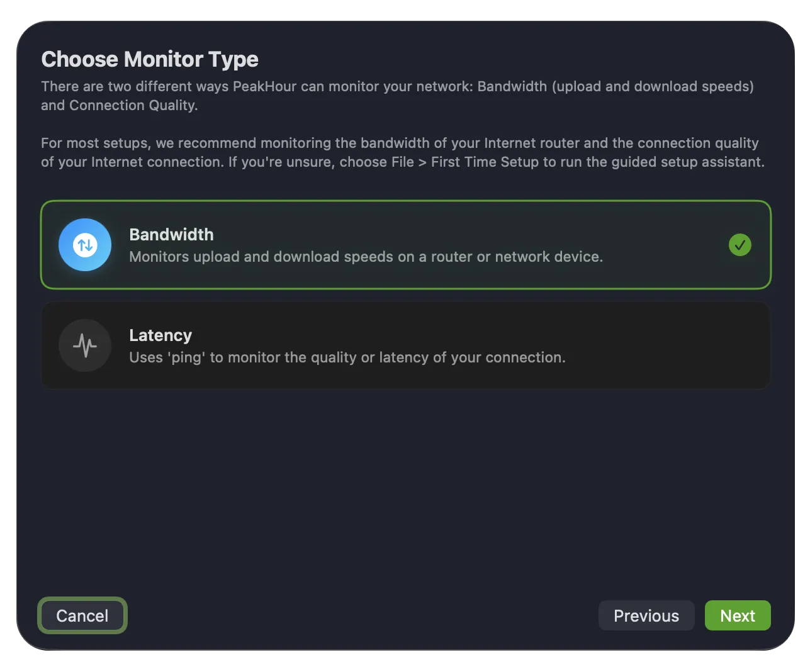Click the blue Bandwidth up-down arrows icon
810x672 pixels.
[85, 245]
